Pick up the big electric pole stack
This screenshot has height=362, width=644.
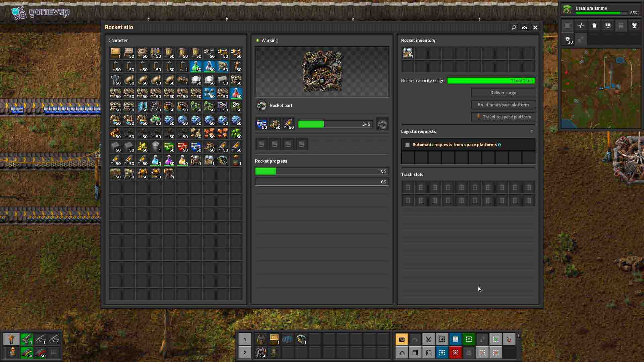[115, 80]
